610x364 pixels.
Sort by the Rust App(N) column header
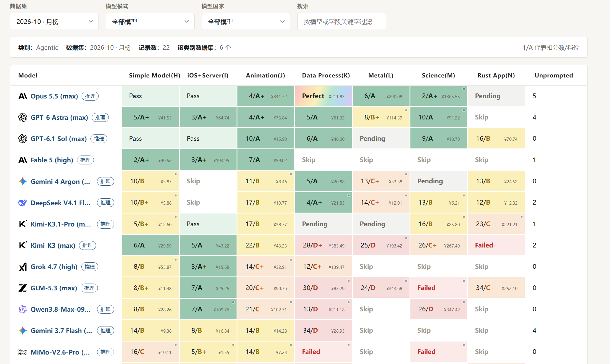496,75
